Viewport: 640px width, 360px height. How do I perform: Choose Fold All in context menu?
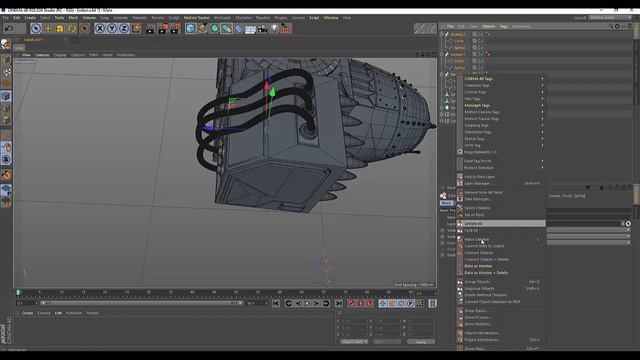[x=501, y=230]
